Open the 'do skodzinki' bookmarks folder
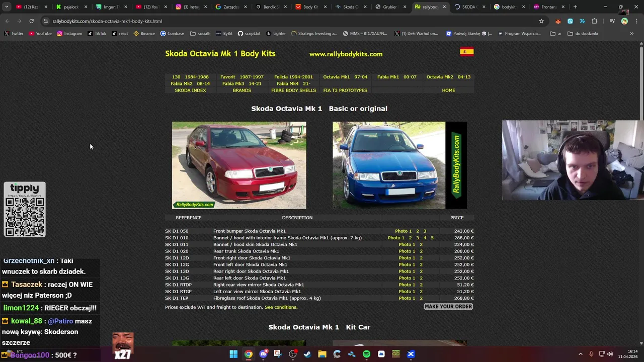The height and width of the screenshot is (362, 644). pyautogui.click(x=583, y=34)
